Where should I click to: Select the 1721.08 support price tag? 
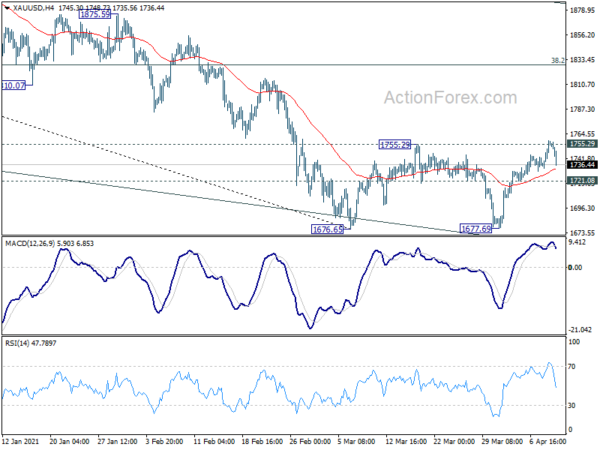(x=583, y=180)
